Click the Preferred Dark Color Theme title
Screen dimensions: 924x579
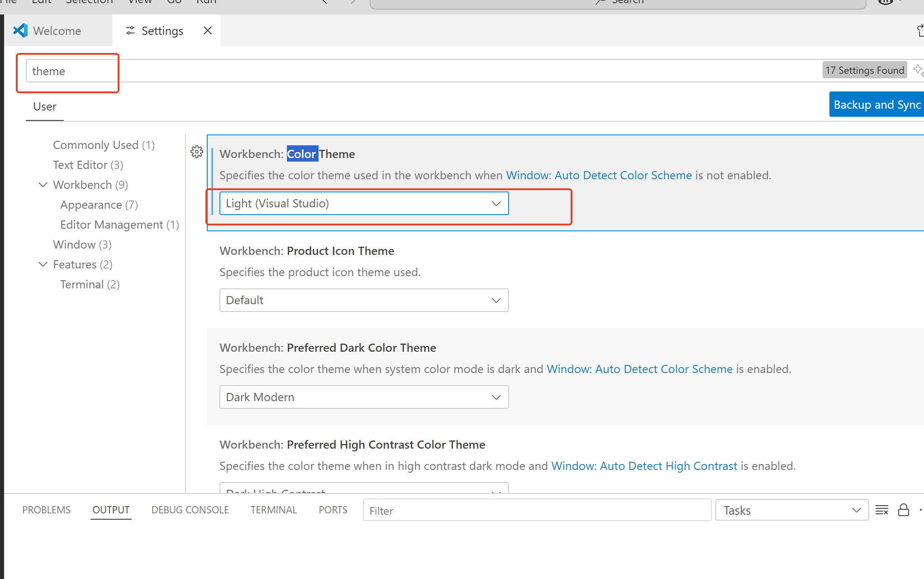click(328, 348)
